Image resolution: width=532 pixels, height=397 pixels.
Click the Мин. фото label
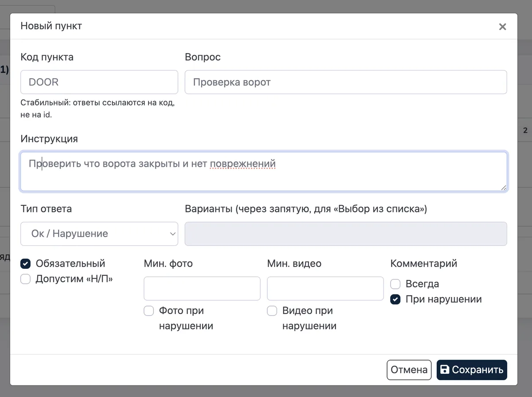pos(168,263)
